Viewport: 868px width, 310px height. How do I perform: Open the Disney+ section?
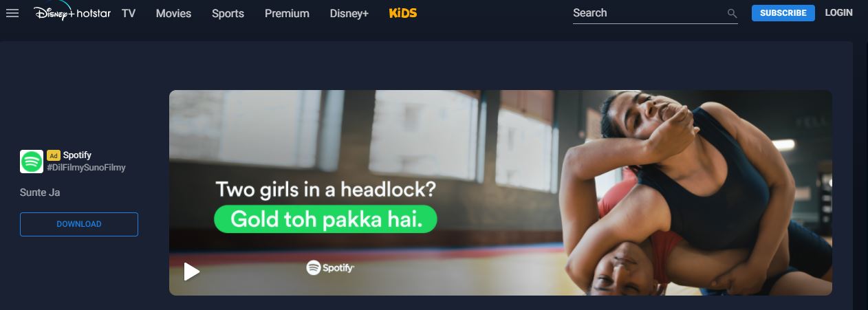point(349,13)
